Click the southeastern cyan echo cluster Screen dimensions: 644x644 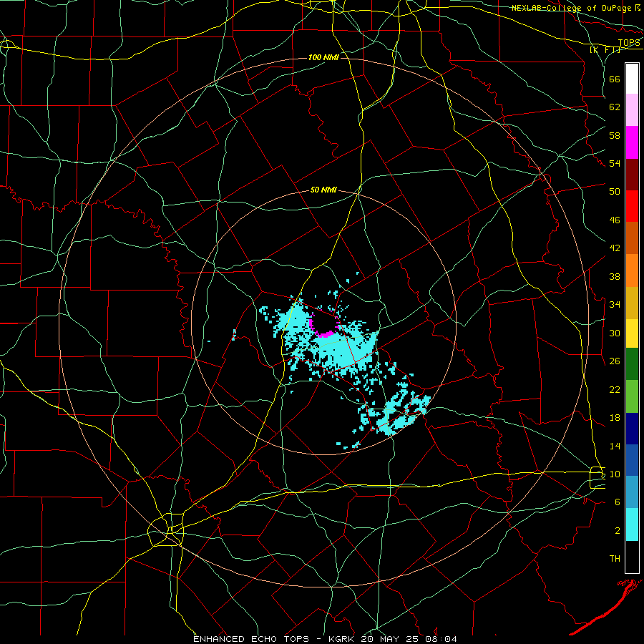(x=394, y=413)
